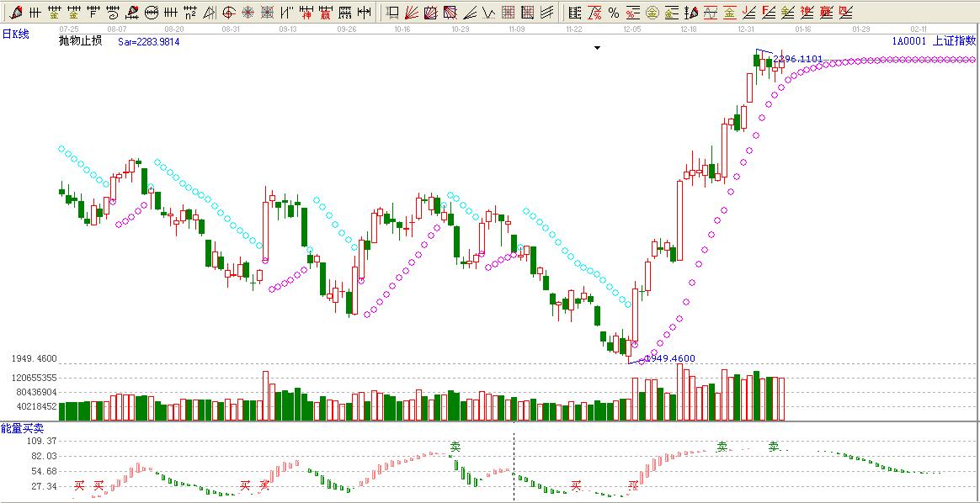Click the Sar=2283.9814 value label
980x503 pixels.
(x=148, y=41)
